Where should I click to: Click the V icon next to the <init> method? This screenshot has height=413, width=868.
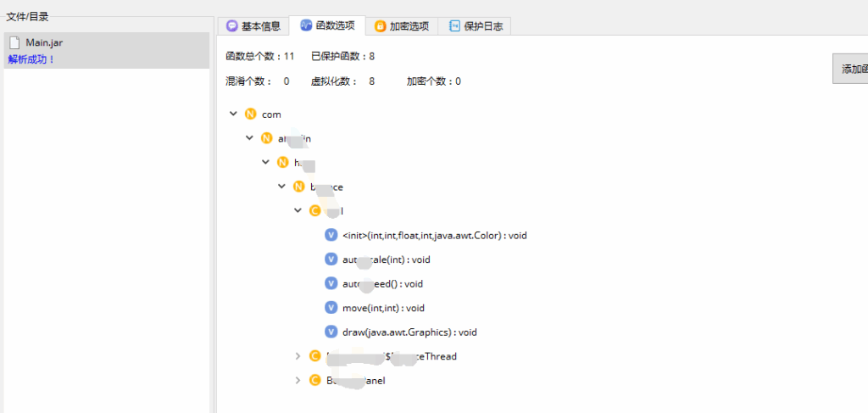pyautogui.click(x=331, y=235)
